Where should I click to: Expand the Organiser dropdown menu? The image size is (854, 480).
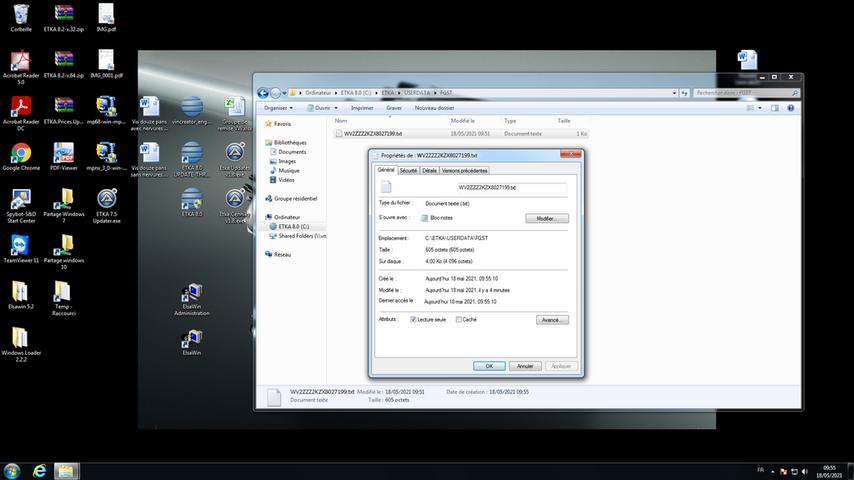coord(278,108)
